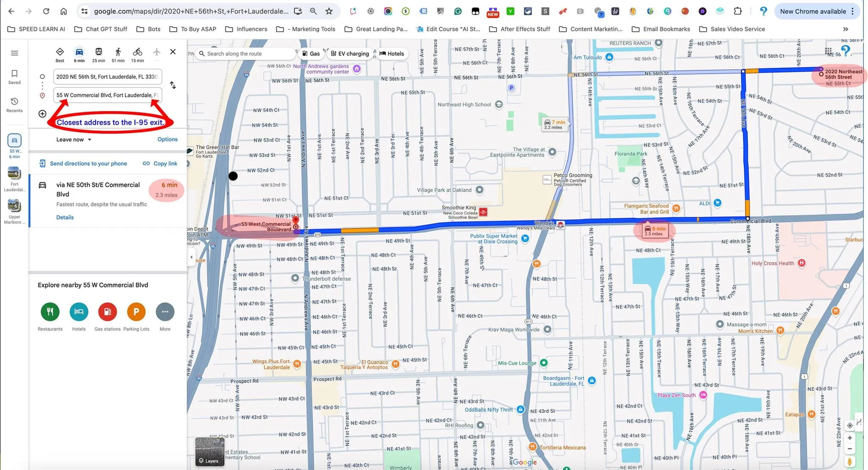Open the Google Maps hamburger menu
This screenshot has width=868, height=470.
[14, 53]
